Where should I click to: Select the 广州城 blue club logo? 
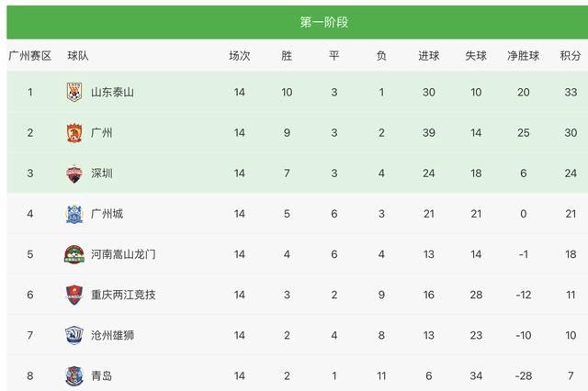click(74, 214)
